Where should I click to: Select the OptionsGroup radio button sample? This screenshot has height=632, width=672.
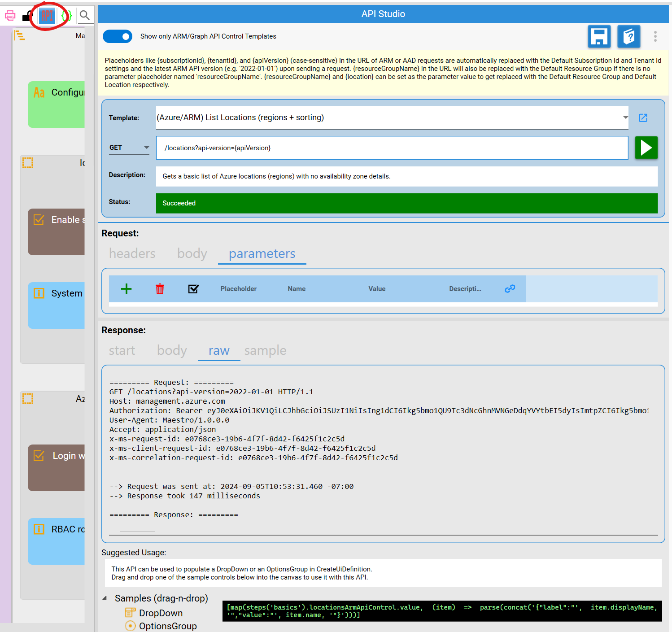[130, 626]
